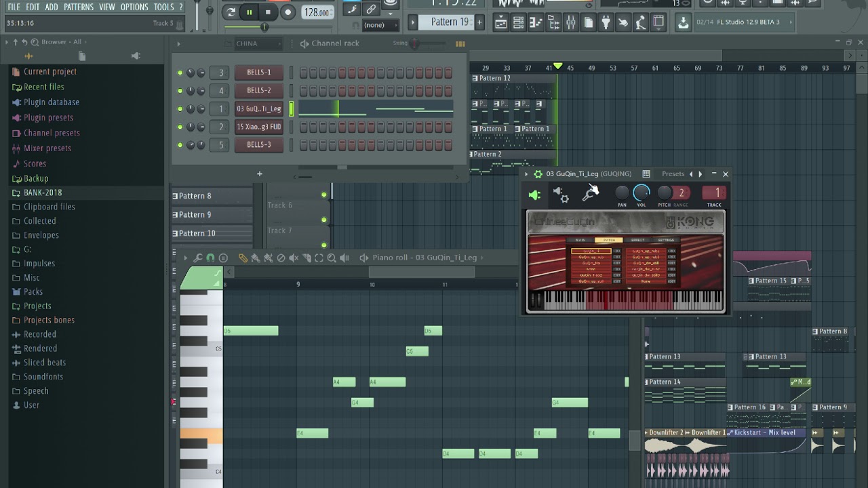
Task: Toggle the pattern/song mode button
Action: tap(231, 12)
